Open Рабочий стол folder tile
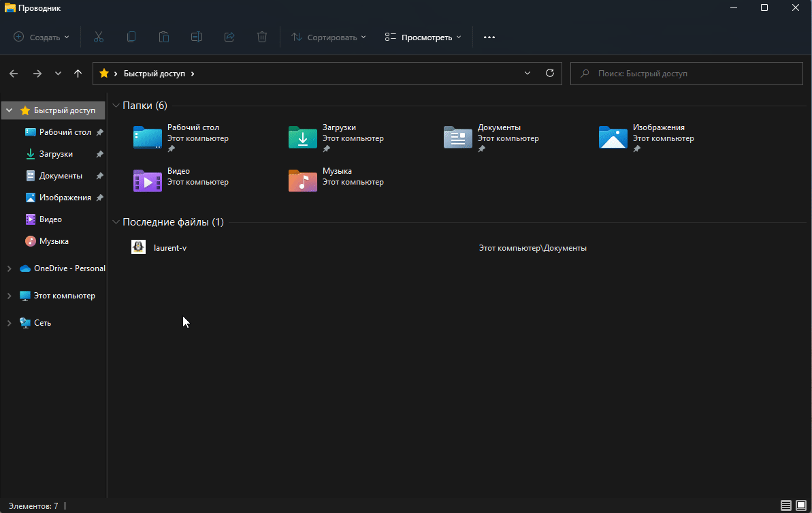 [181, 138]
